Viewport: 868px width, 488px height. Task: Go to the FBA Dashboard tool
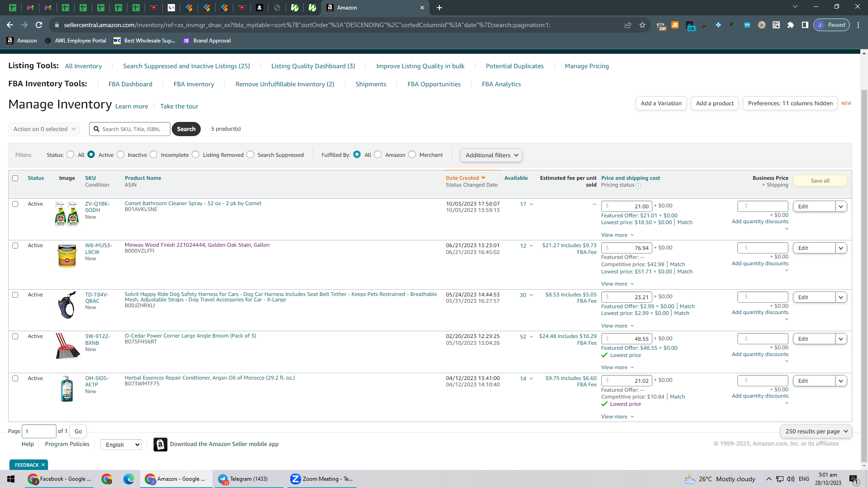pyautogui.click(x=130, y=84)
